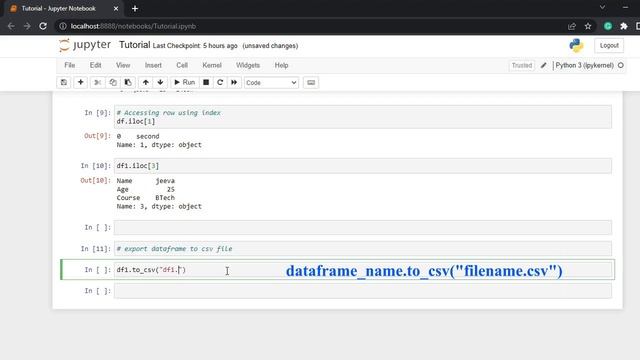Open the Kernel menu
640x360 pixels.
[212, 65]
